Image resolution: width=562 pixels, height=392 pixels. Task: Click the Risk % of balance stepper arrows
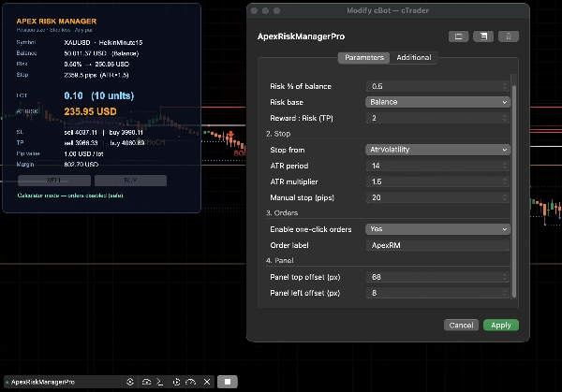tap(505, 86)
